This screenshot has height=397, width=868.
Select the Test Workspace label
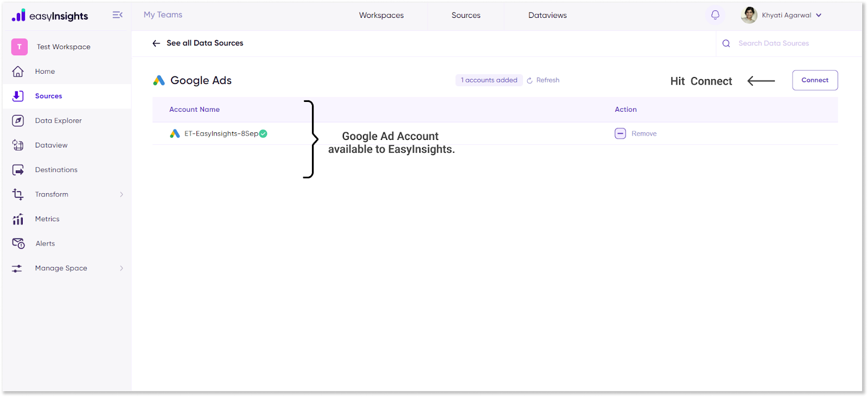coord(63,47)
